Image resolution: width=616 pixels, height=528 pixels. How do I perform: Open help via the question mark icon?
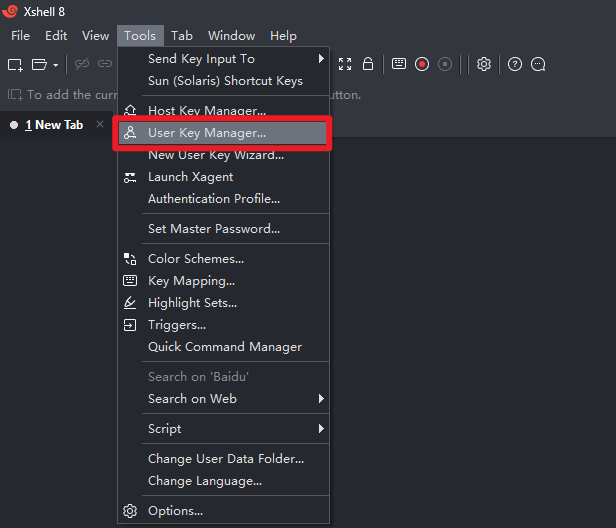(x=515, y=64)
